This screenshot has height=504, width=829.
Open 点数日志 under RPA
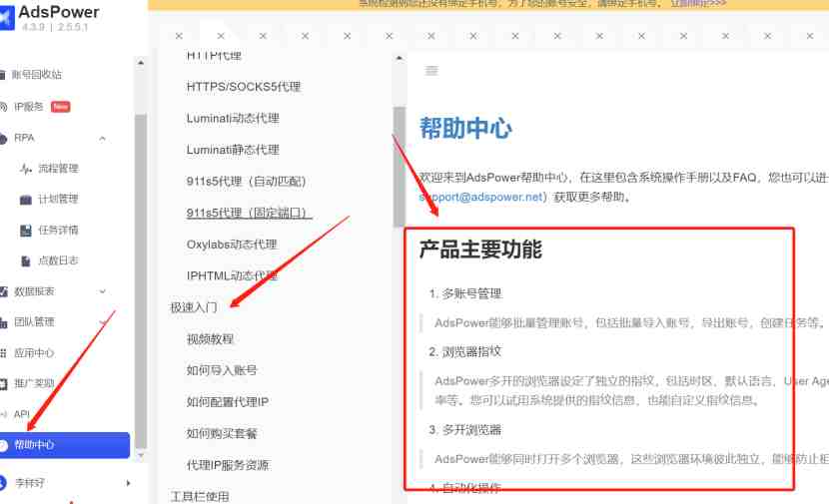(58, 260)
